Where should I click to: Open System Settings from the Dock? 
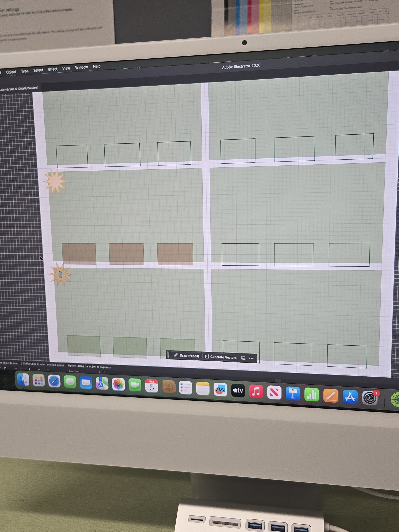coord(370,398)
